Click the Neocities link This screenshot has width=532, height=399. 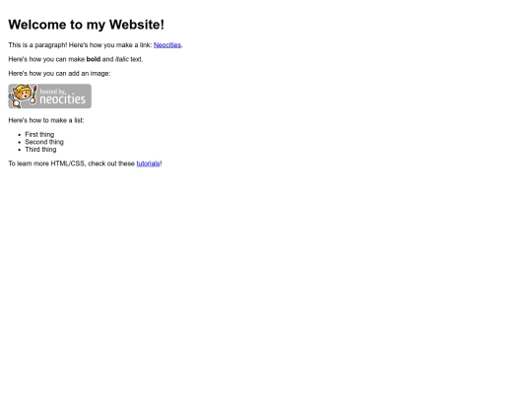click(x=167, y=45)
